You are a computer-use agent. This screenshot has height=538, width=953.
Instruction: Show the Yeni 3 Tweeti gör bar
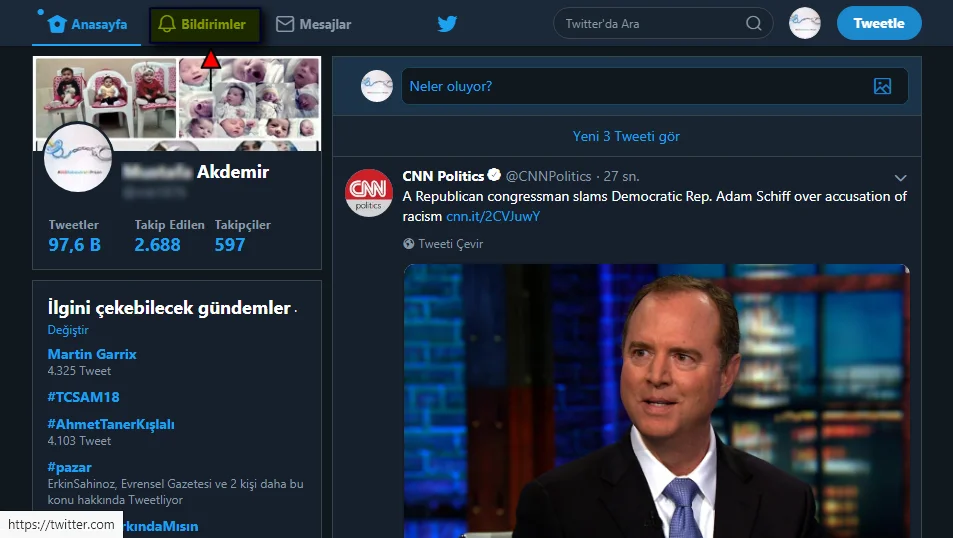(626, 136)
